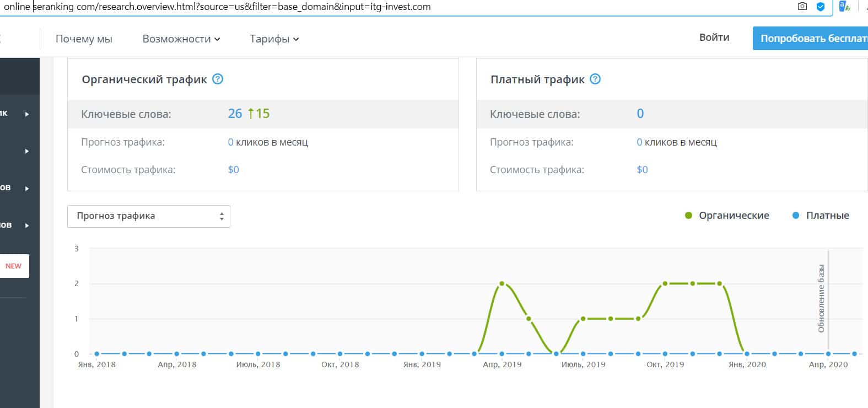The image size is (868, 408).
Task: Click the translate extension icon
Action: (844, 7)
